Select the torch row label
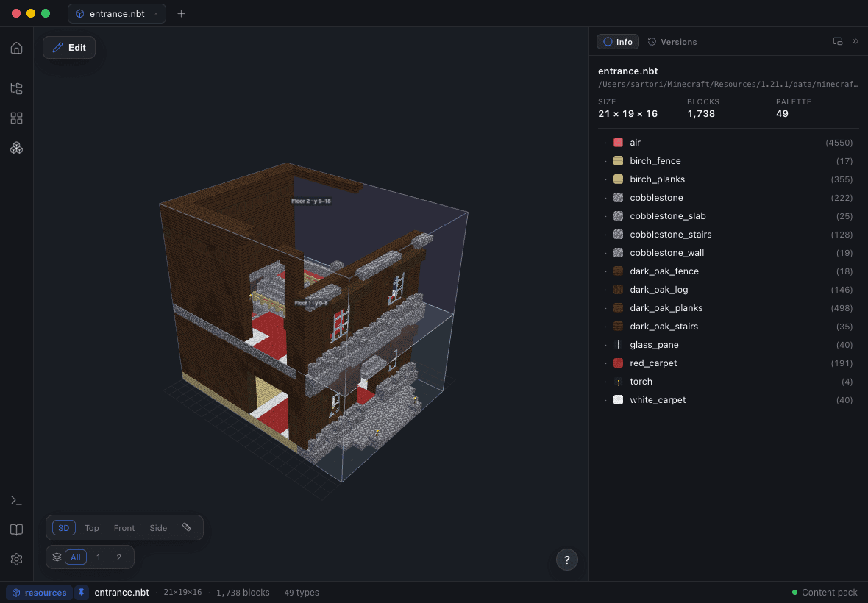The height and width of the screenshot is (603, 868). click(x=641, y=381)
